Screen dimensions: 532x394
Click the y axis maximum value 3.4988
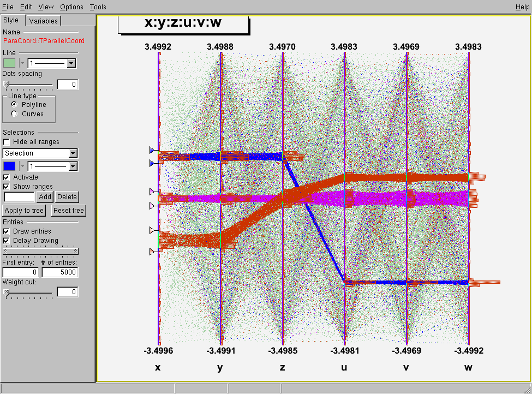click(220, 47)
